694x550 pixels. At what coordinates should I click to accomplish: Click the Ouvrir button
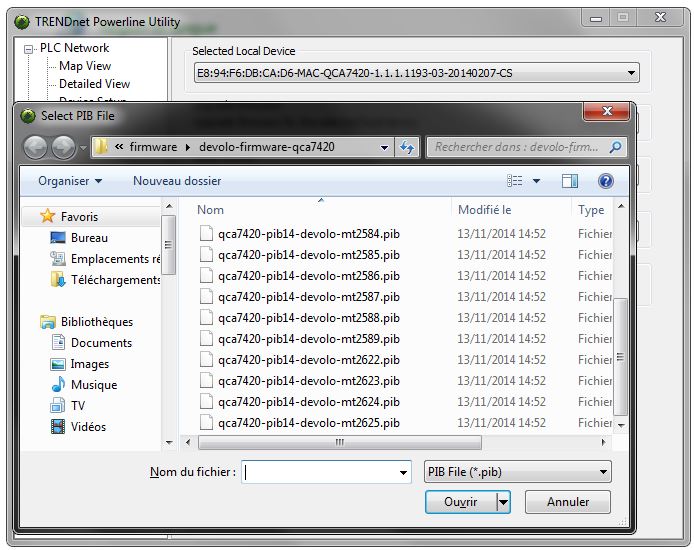click(460, 502)
